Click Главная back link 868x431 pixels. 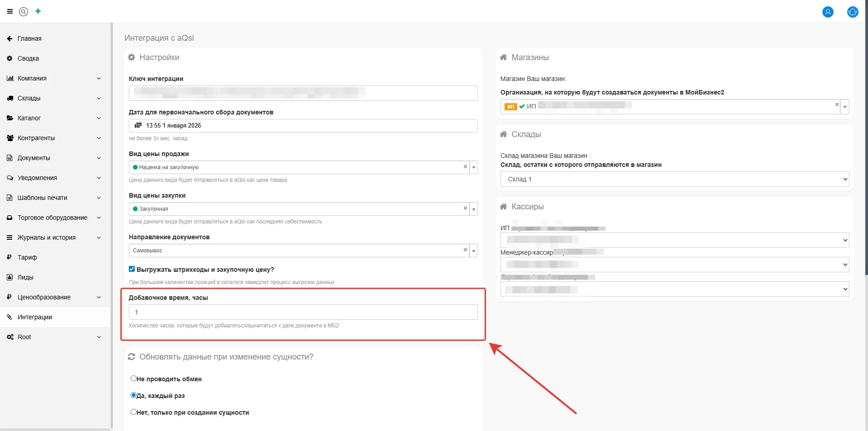click(29, 38)
